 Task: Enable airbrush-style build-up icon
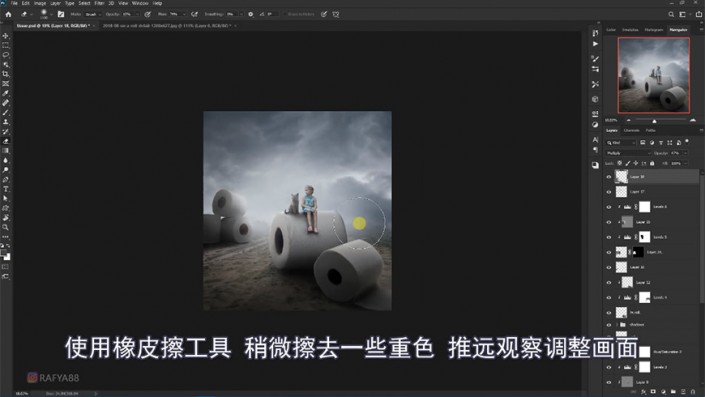195,14
